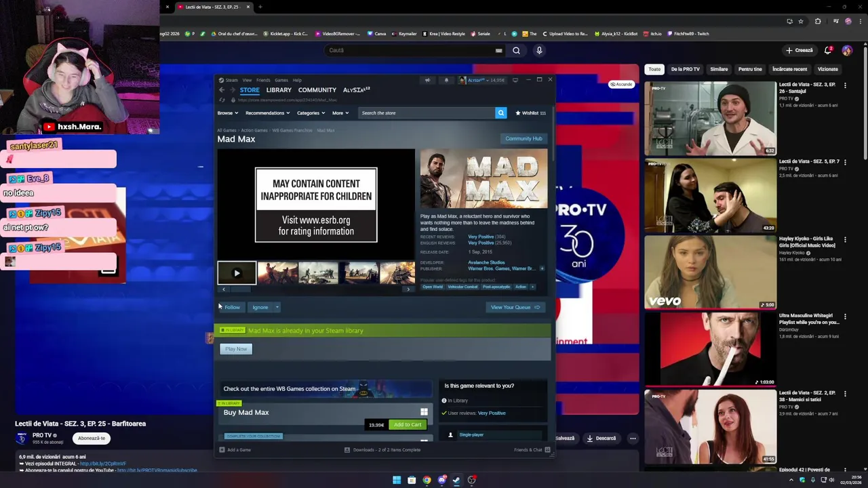Image resolution: width=868 pixels, height=488 pixels.
Task: Open Steam Downloads icon in the bottom bar
Action: pyautogui.click(x=347, y=449)
